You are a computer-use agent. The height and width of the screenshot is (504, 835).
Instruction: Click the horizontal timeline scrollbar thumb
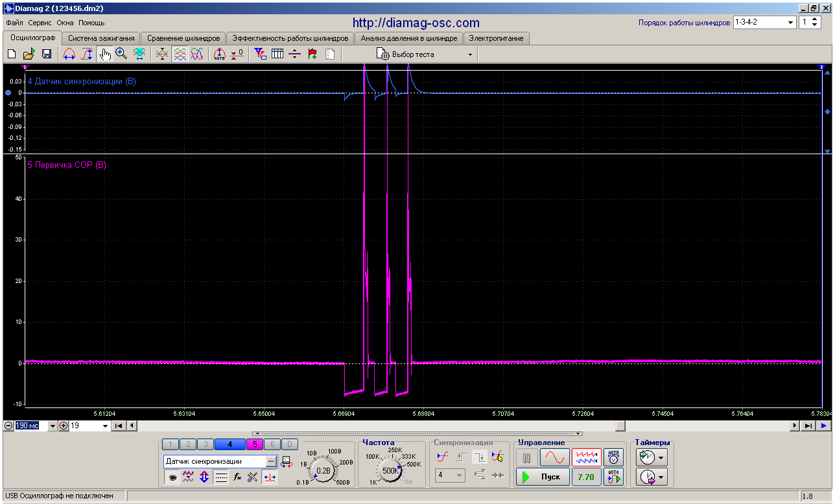(x=620, y=426)
